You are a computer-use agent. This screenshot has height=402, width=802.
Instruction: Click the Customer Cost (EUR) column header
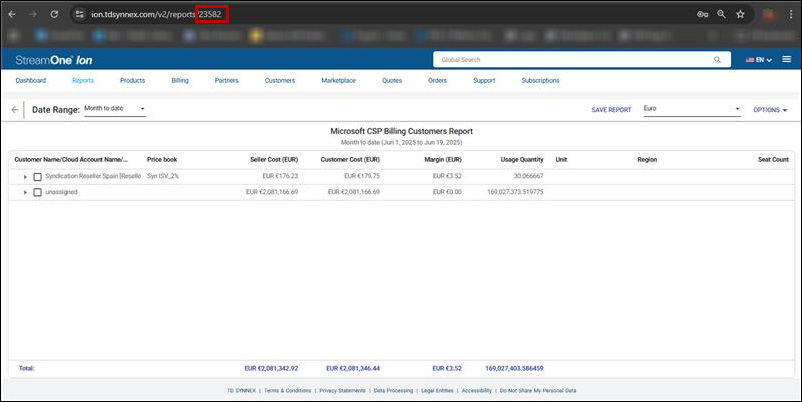tap(350, 160)
